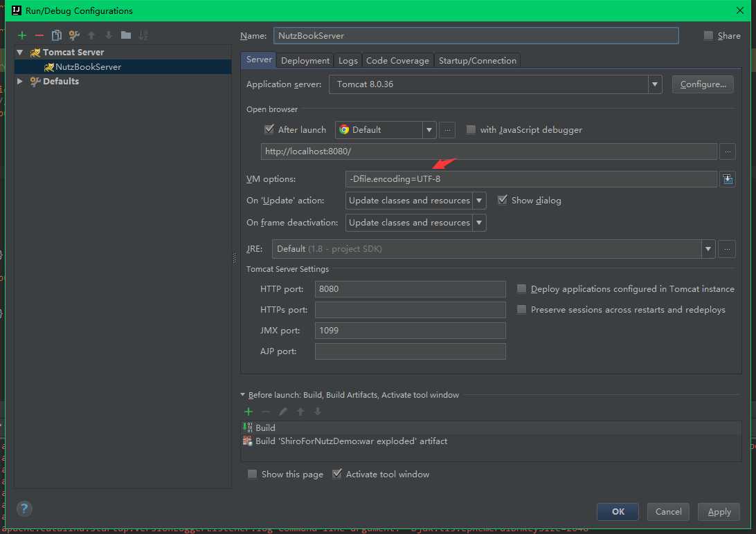The image size is (756, 534).
Task: Close the Run/Debug Configurations dialog
Action: click(x=740, y=10)
